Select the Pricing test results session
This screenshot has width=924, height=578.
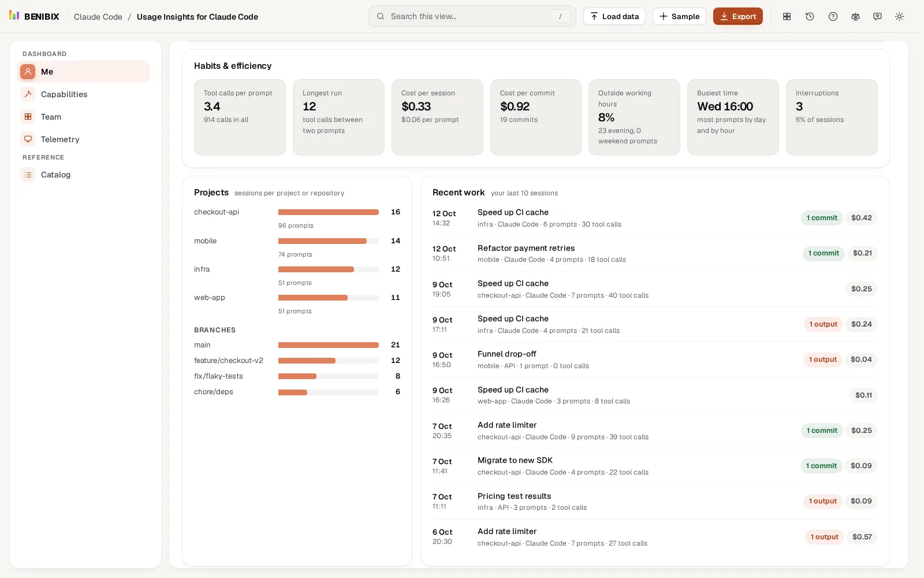(x=655, y=501)
